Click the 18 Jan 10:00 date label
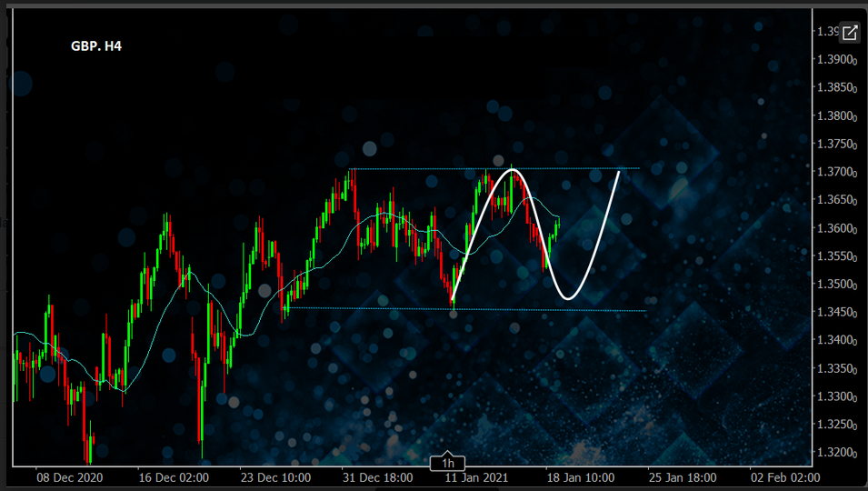Viewport: 868px width, 491px height. [x=581, y=477]
